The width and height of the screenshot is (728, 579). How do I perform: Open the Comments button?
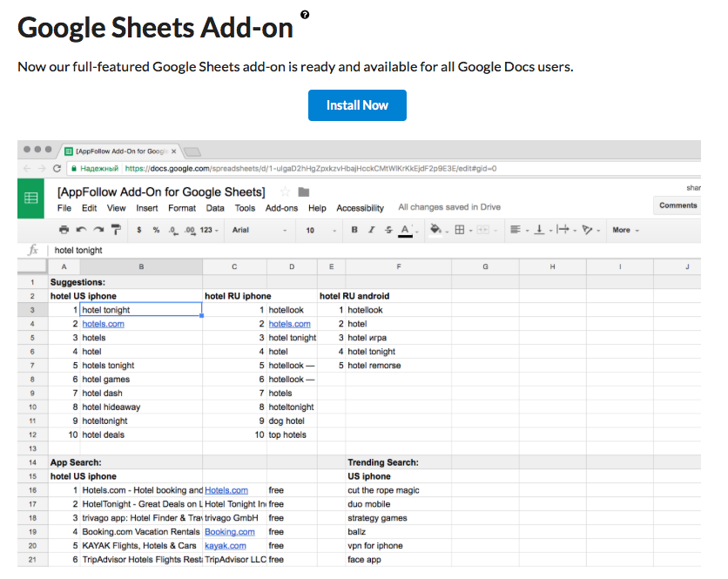click(677, 205)
